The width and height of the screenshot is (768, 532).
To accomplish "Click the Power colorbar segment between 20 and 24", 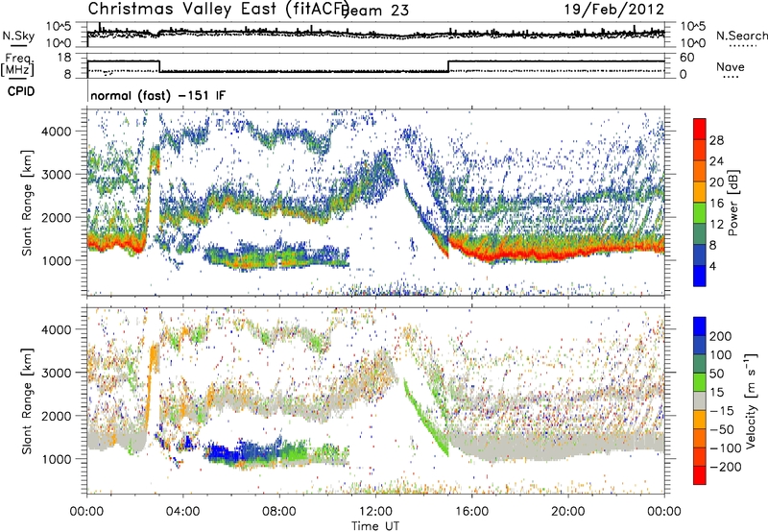I will 700,171.
